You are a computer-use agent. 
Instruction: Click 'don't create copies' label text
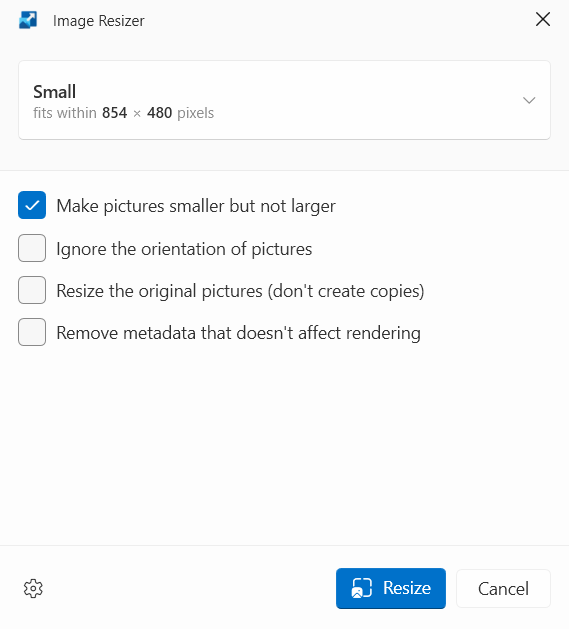pyautogui.click(x=346, y=291)
